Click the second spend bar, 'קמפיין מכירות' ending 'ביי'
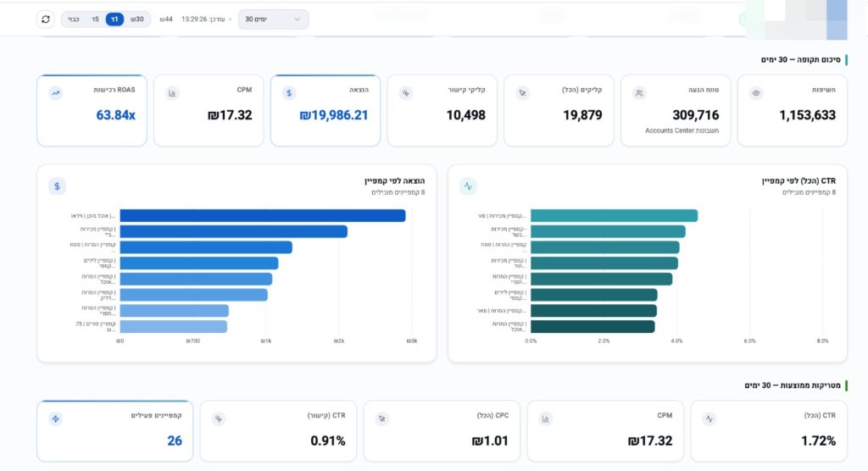Image resolution: width=868 pixels, height=471 pixels. pos(234,231)
